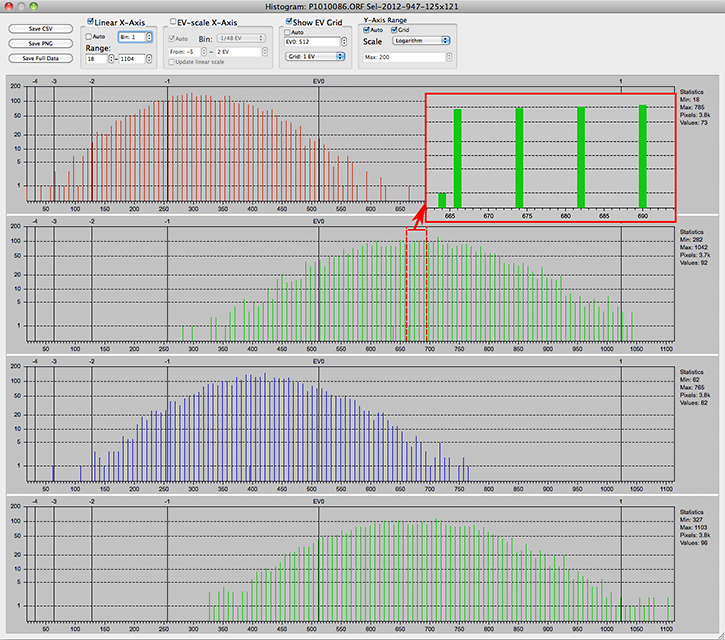Image resolution: width=725 pixels, height=640 pixels.
Task: Use stepper beside Max: 200
Action: pyautogui.click(x=449, y=57)
